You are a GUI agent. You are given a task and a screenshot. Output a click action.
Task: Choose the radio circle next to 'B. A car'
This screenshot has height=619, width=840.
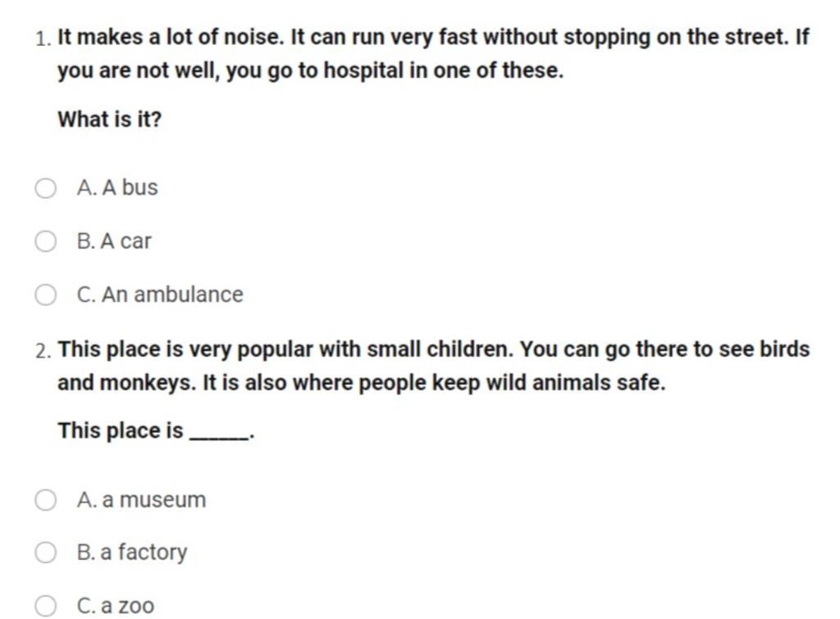click(x=46, y=241)
